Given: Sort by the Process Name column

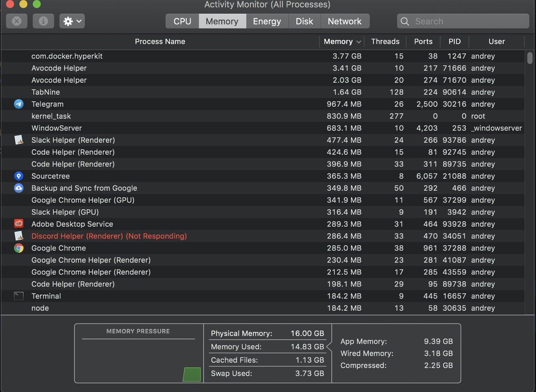Looking at the screenshot, I should tap(160, 41).
